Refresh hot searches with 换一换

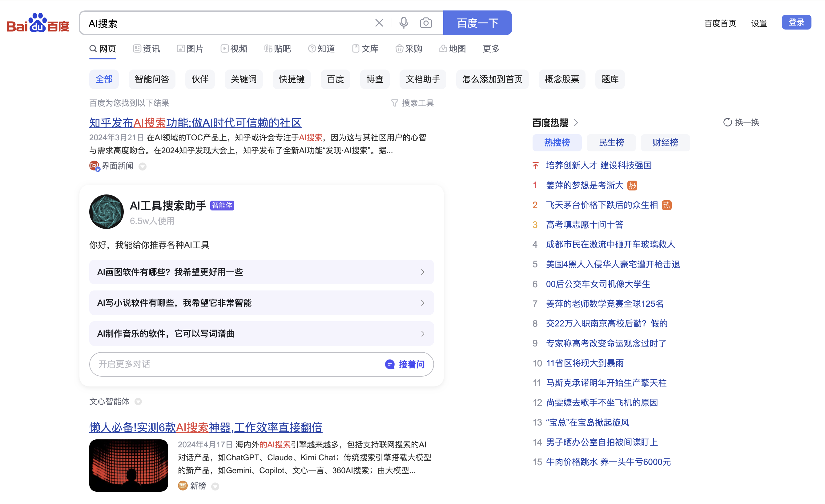(741, 122)
